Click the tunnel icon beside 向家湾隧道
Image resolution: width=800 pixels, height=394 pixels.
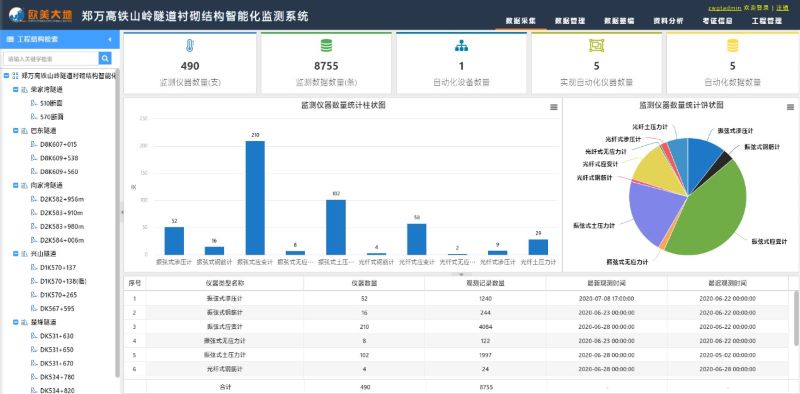tap(24, 185)
